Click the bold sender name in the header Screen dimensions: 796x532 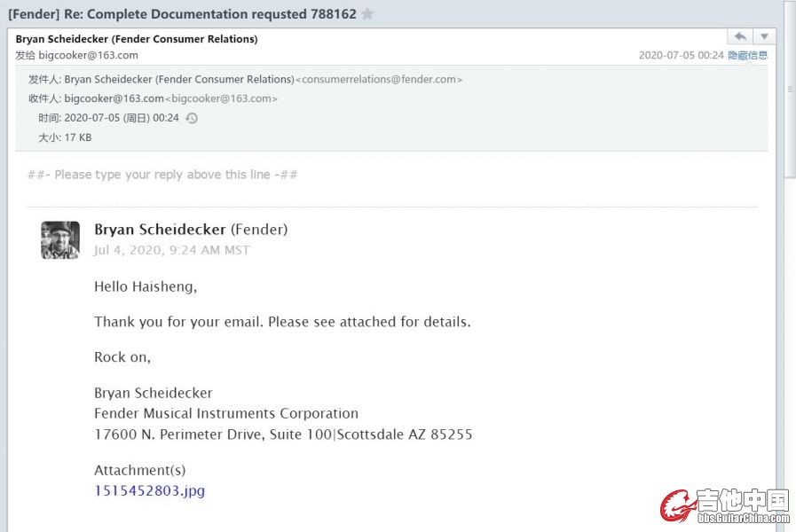pos(137,39)
